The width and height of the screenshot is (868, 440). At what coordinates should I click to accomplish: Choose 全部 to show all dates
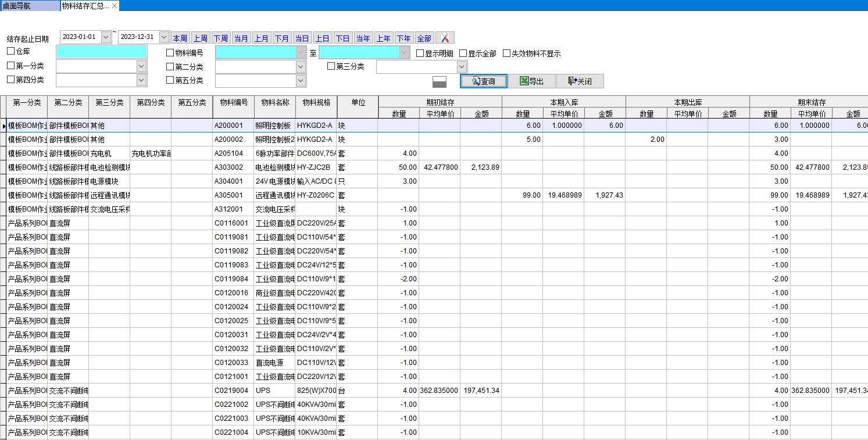pos(424,37)
